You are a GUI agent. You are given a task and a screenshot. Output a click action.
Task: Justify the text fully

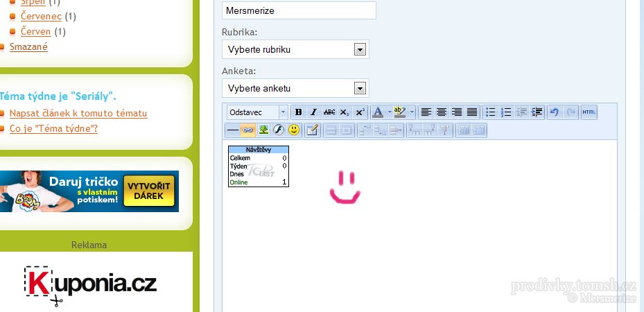[472, 112]
